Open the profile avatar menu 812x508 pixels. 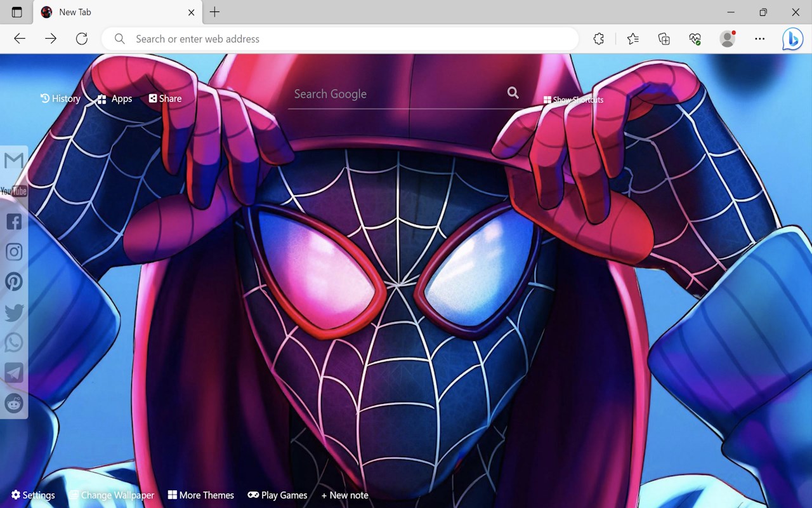728,39
